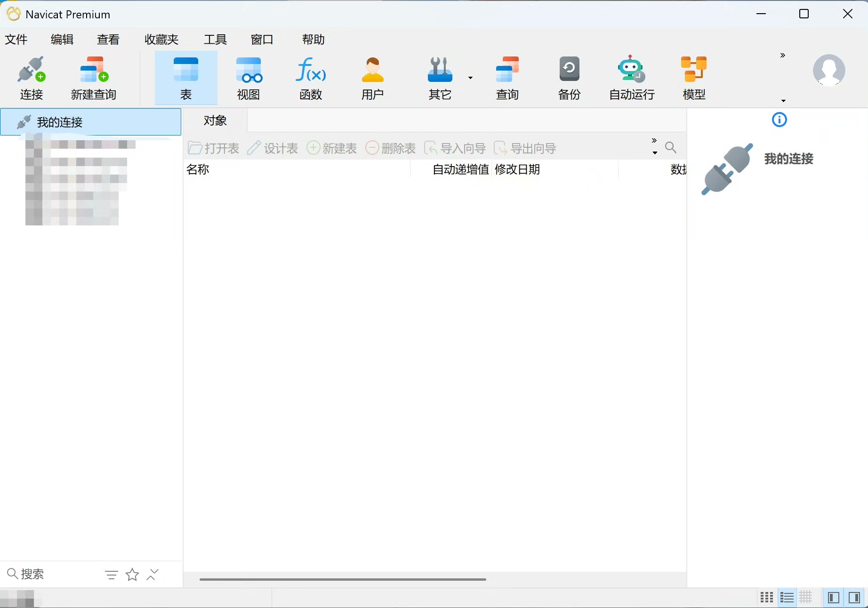Click the horizontal scrollbar in object list
Image resolution: width=868 pixels, height=608 pixels.
point(343,579)
